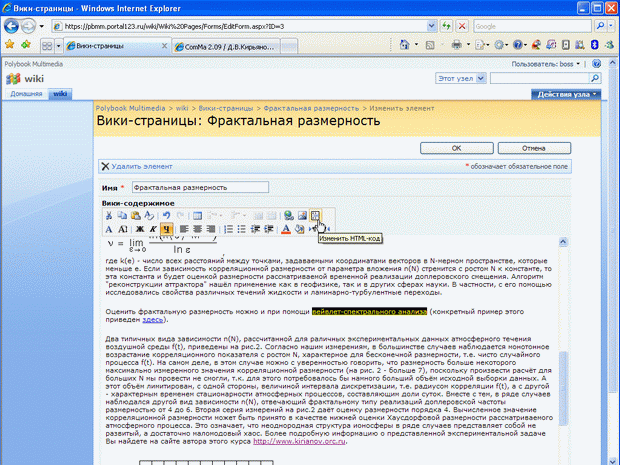Click the Print icon in command bar
Screen dimensions: 620x465
coord(457,45)
